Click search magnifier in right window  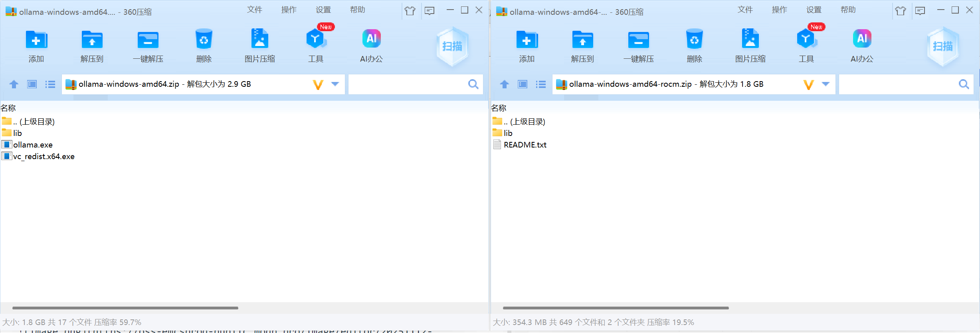pos(964,84)
